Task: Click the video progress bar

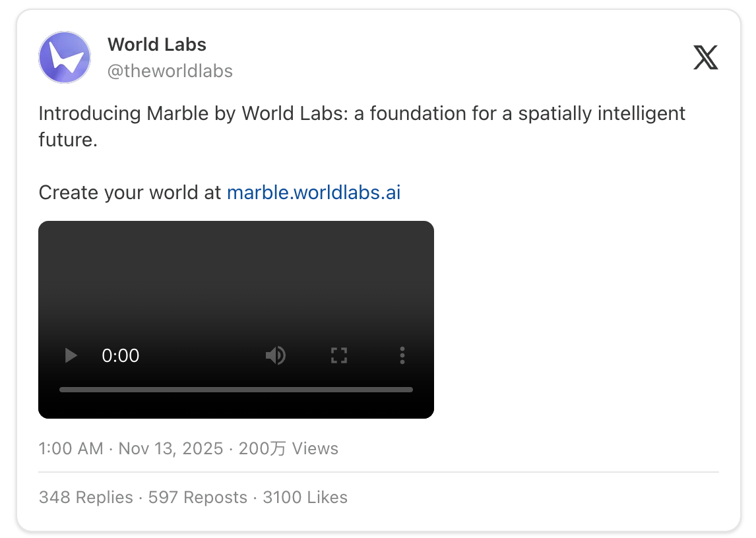Action: tap(236, 390)
